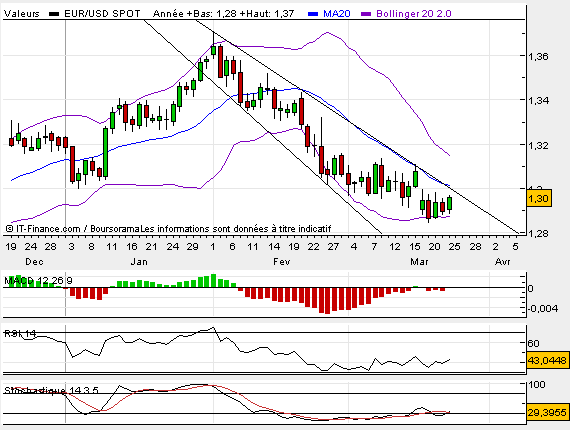
Task: Click the MACD '0' scale value
Action: (530, 289)
